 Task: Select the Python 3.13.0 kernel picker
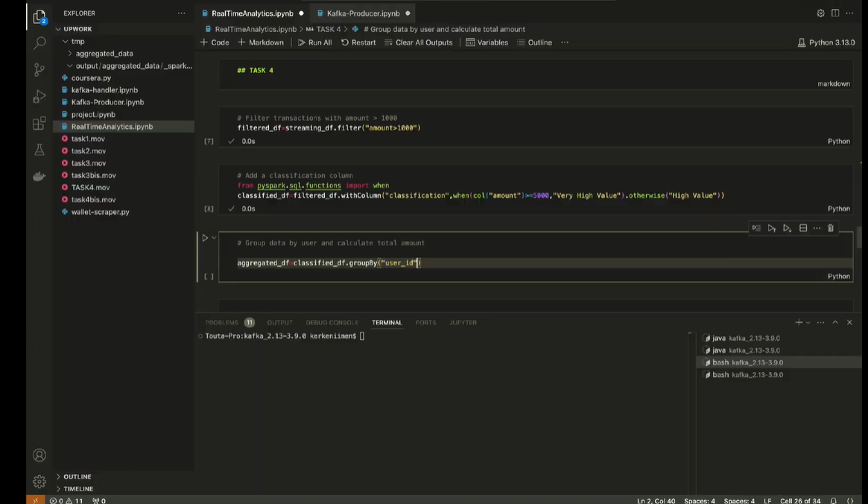pos(826,42)
